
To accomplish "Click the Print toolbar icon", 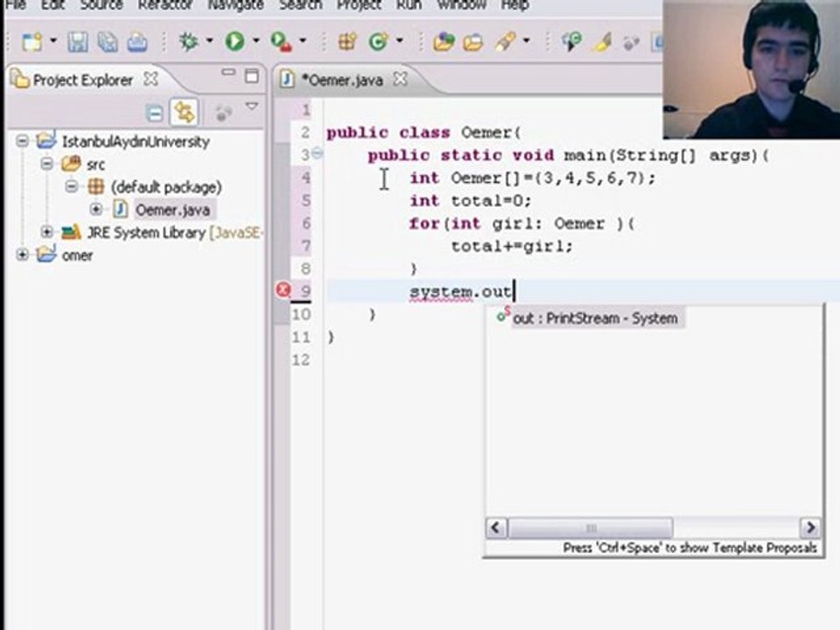I will (137, 41).
